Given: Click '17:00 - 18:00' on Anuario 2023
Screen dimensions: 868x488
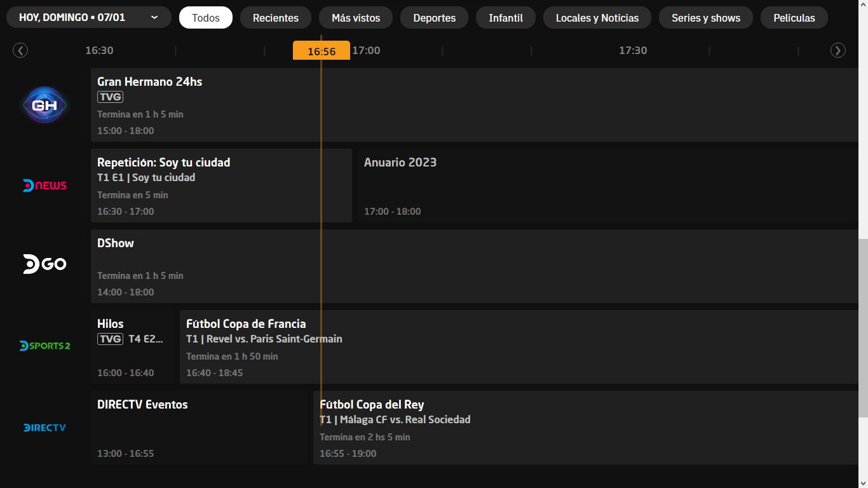Looking at the screenshot, I should coord(393,212).
